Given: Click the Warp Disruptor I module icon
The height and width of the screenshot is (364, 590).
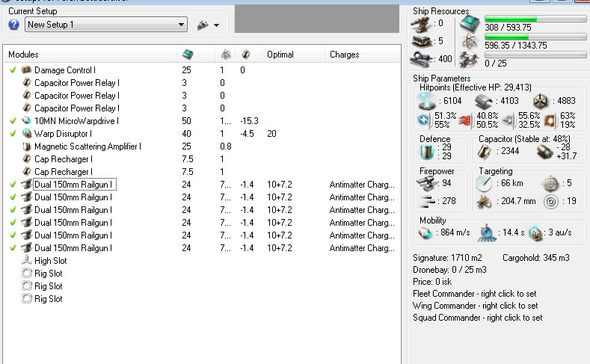Looking at the screenshot, I should 26,133.
